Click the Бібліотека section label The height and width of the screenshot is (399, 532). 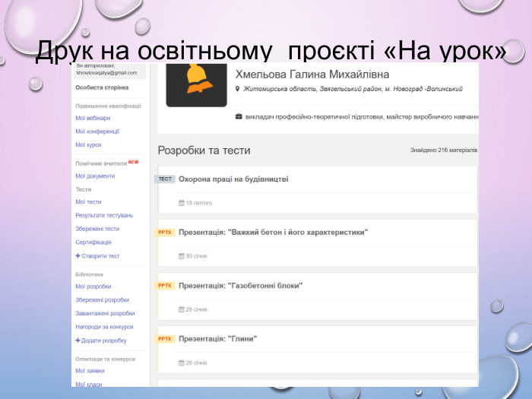[89, 274]
